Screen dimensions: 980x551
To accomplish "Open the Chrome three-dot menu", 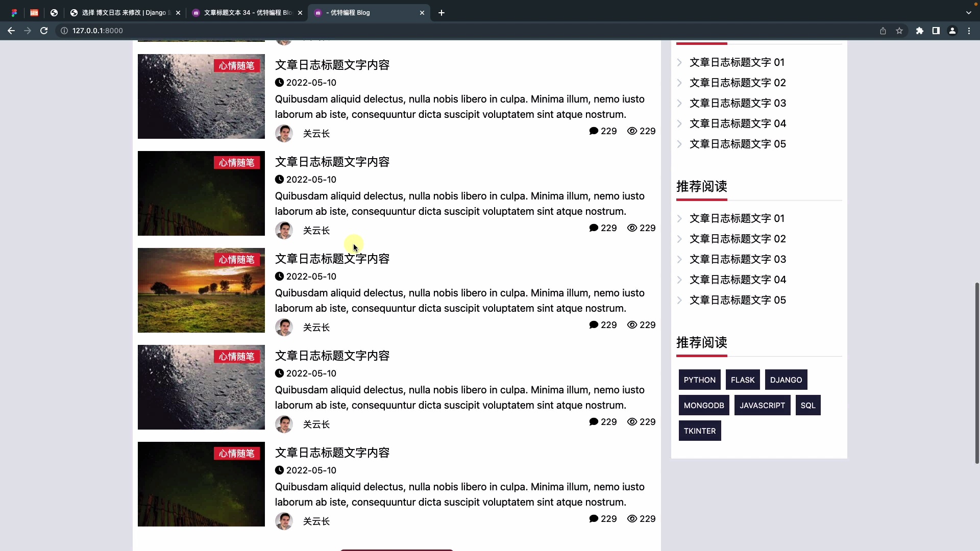I will coord(969,31).
